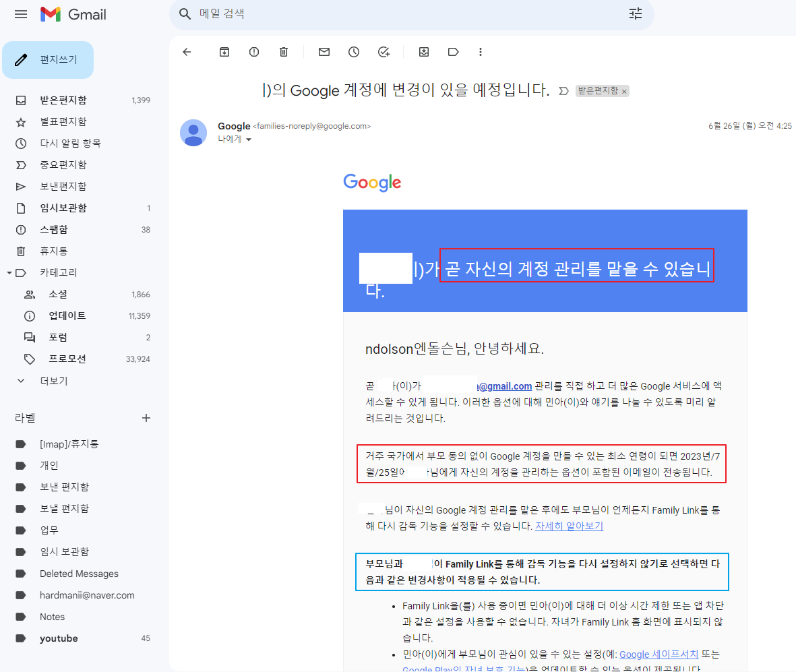Image resolution: width=796 pixels, height=672 pixels.
Task: Open search filter options icon
Action: pyautogui.click(x=635, y=13)
